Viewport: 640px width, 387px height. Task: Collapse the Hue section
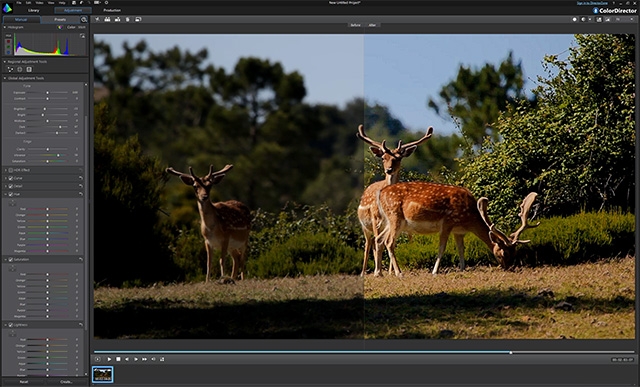[x=6, y=194]
